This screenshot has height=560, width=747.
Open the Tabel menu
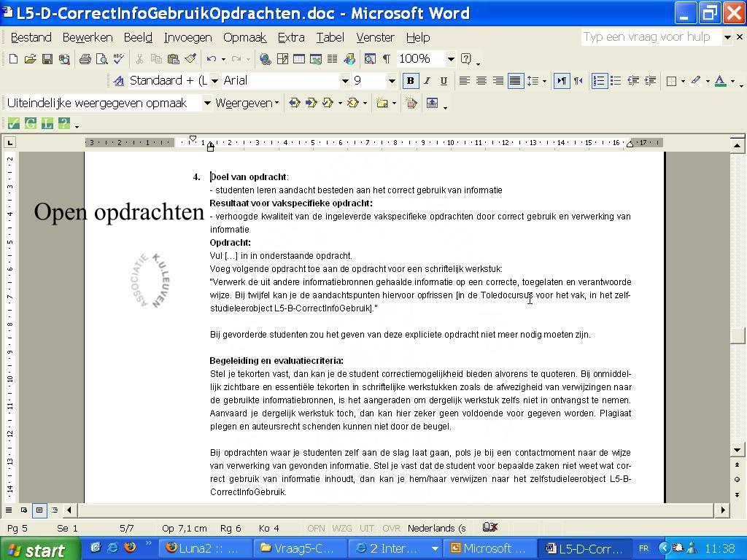[x=330, y=37]
